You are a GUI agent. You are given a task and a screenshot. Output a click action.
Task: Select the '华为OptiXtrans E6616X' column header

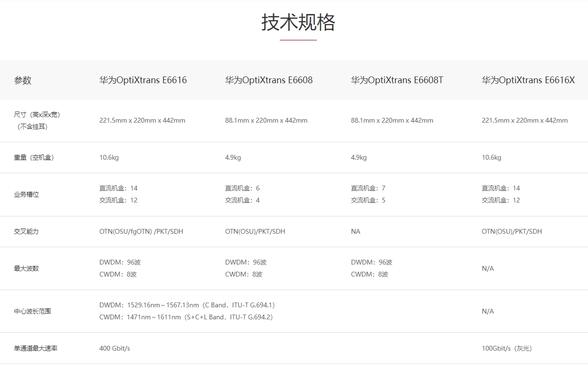pyautogui.click(x=528, y=80)
